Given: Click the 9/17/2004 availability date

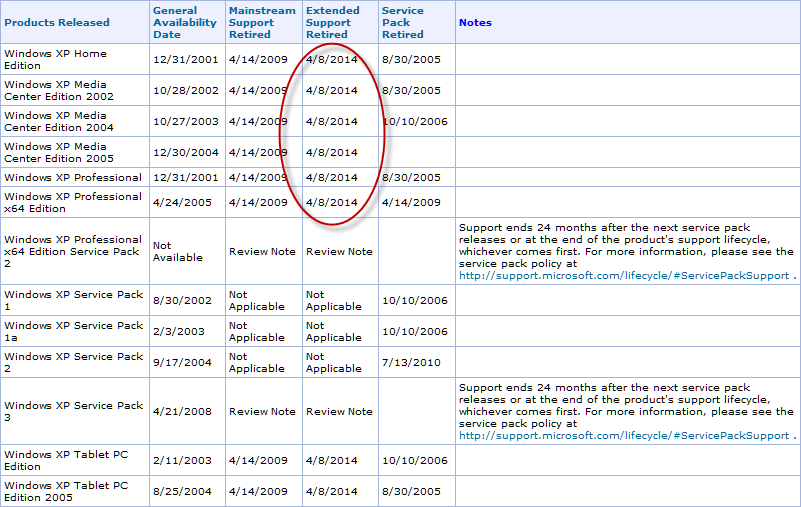Looking at the screenshot, I should tap(182, 362).
